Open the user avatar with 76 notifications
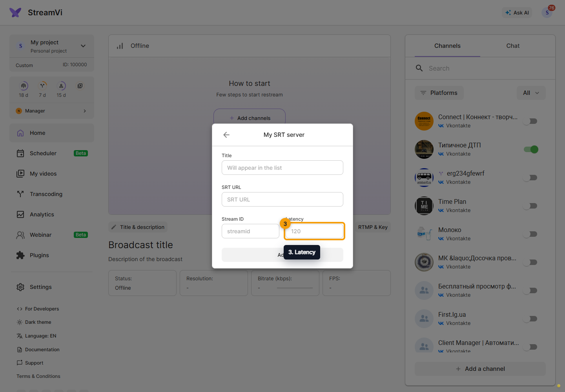565x392 pixels. pos(547,13)
